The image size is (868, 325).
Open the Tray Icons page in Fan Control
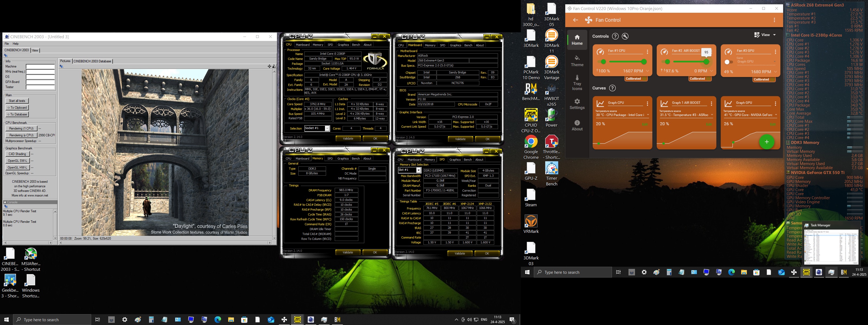click(x=577, y=83)
